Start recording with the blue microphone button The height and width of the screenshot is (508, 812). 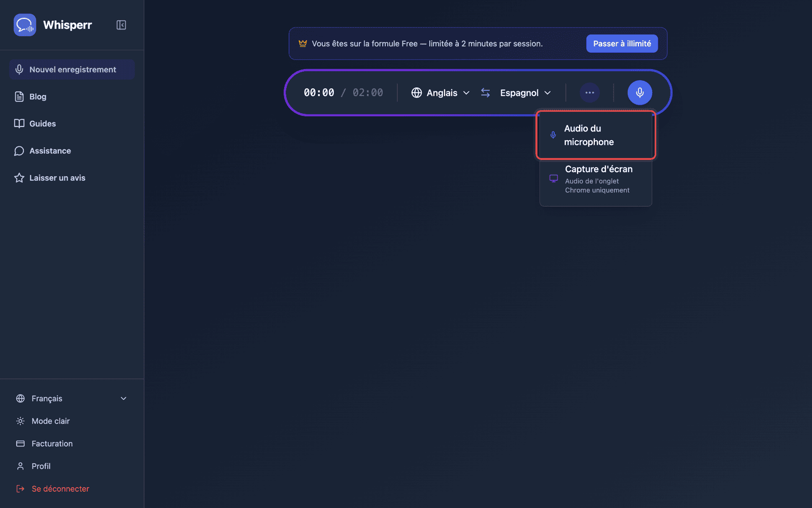point(640,92)
